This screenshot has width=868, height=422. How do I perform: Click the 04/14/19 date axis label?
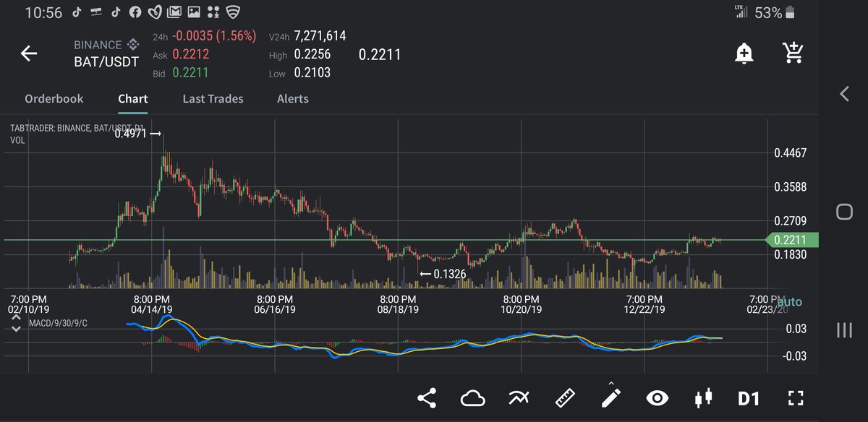[151, 310]
